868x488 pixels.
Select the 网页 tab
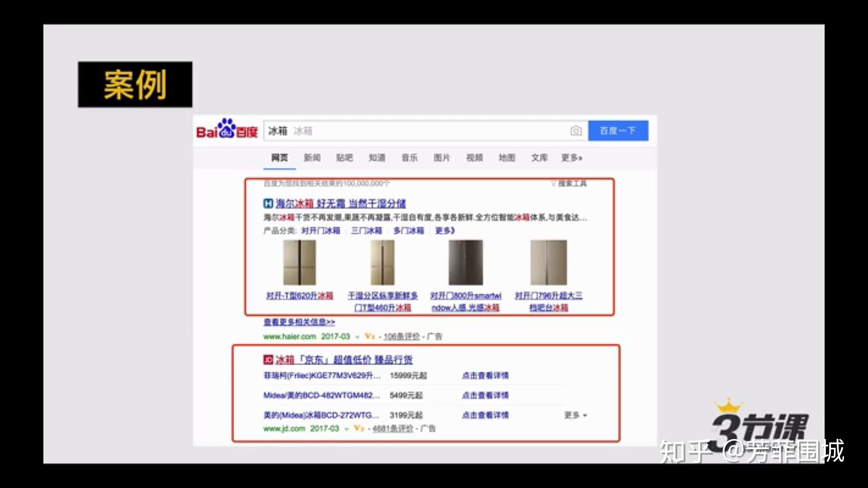click(279, 158)
